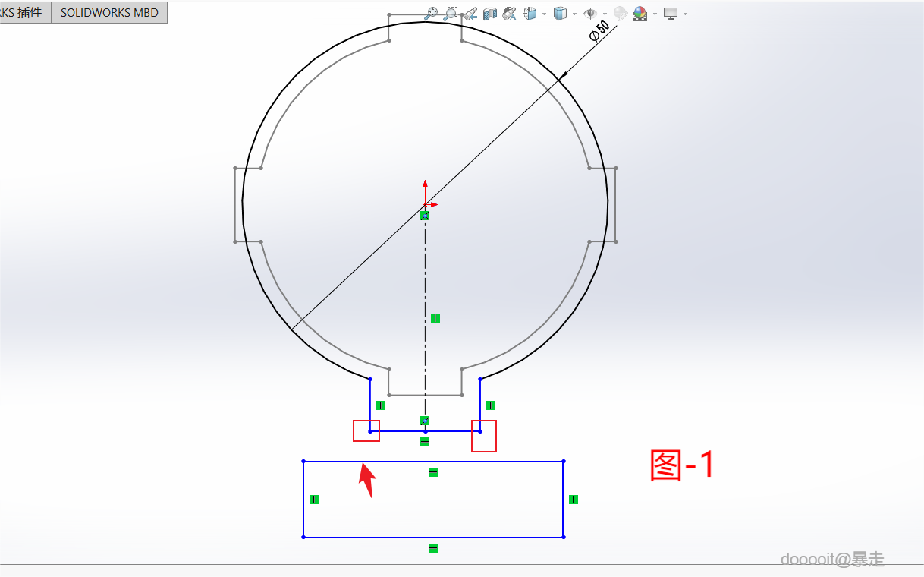Switch to the 插件 tab
The image size is (924, 577).
coord(25,12)
